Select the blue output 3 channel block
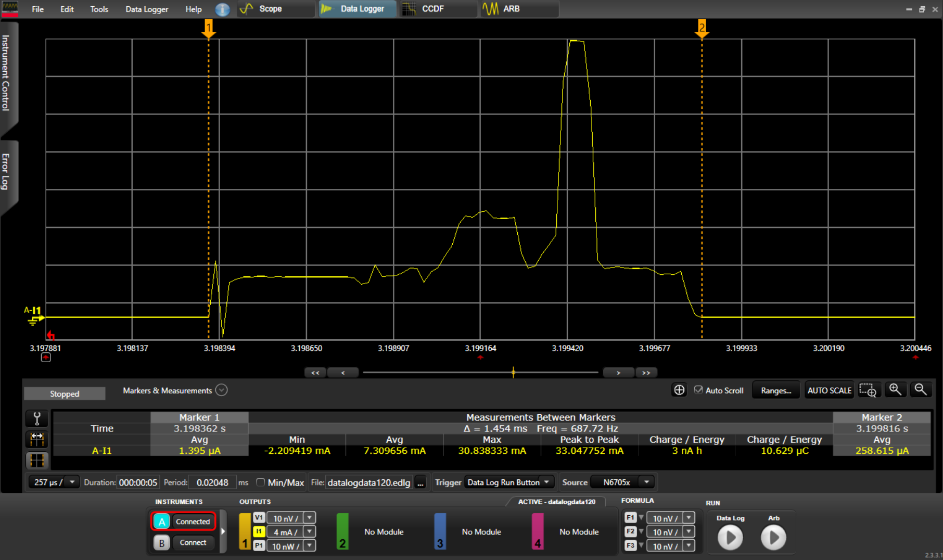The width and height of the screenshot is (943, 560). click(440, 531)
